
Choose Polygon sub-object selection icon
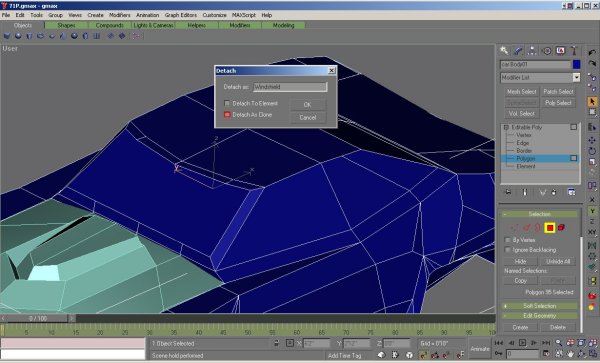[550, 228]
